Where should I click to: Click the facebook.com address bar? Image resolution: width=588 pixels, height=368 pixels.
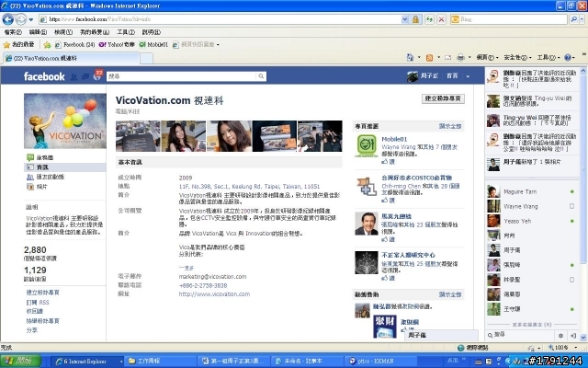pyautogui.click(x=220, y=19)
